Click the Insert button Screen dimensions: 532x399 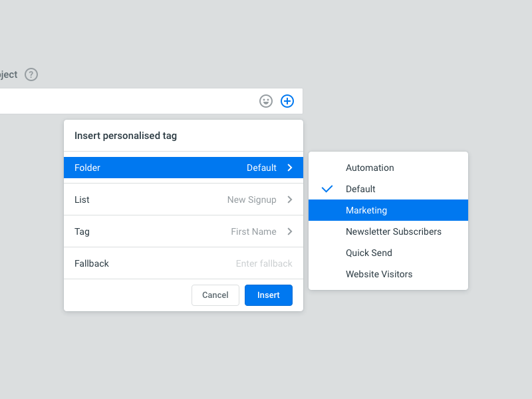tap(269, 295)
